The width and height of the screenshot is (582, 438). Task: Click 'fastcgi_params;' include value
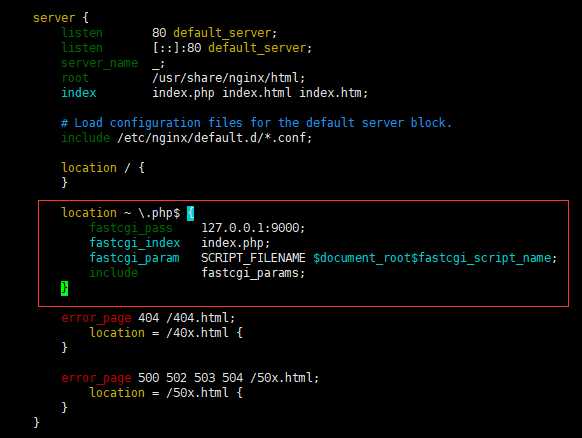click(253, 273)
